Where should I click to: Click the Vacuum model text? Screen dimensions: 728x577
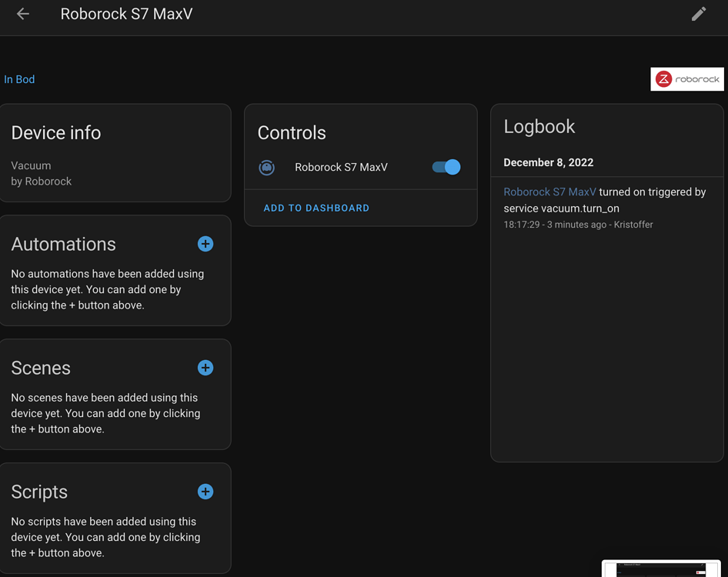tap(31, 165)
